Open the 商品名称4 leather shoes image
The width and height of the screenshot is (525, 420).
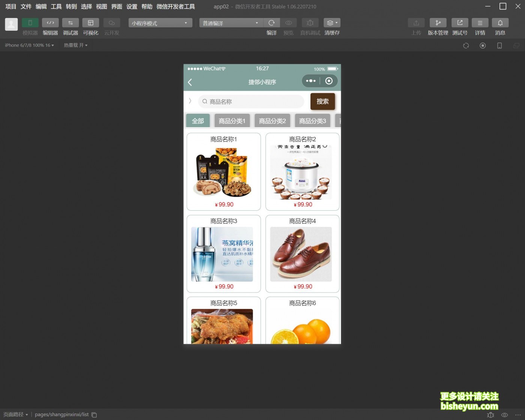point(301,254)
